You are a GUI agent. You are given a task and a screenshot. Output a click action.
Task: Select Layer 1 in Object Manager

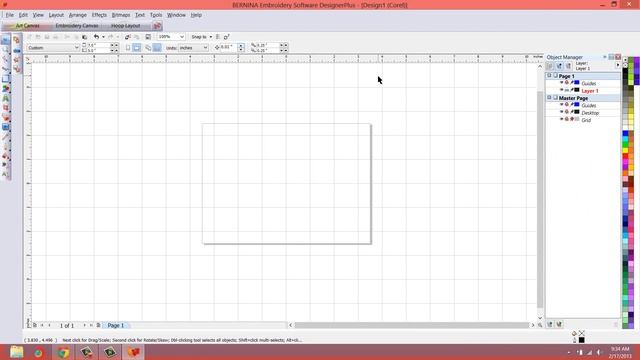tap(590, 91)
